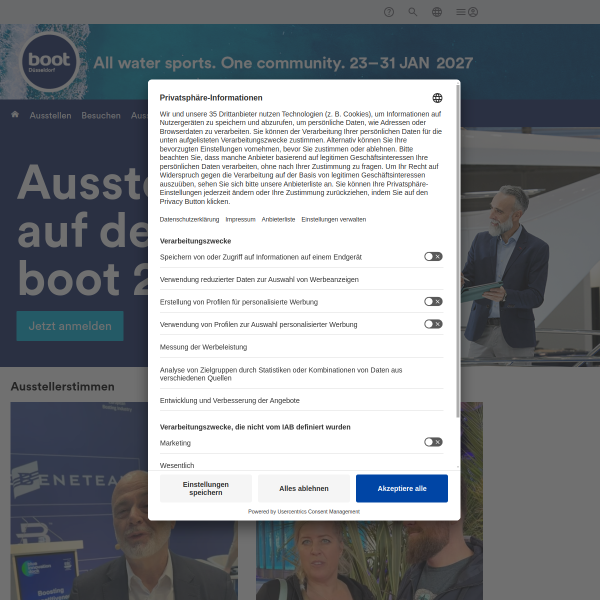Go to home via house icon

point(15,114)
